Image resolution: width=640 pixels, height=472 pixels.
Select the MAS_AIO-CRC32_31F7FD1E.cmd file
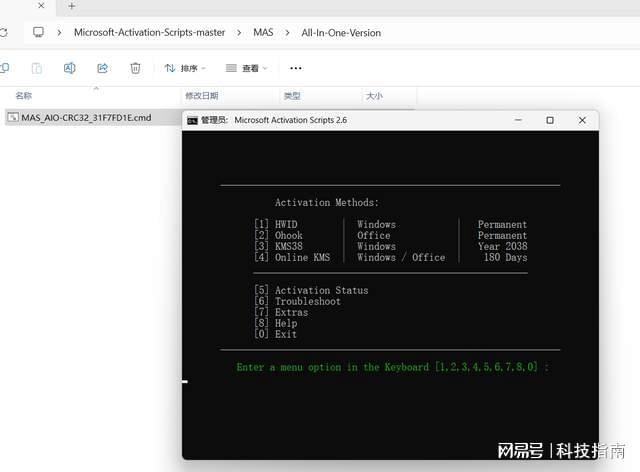pos(87,118)
